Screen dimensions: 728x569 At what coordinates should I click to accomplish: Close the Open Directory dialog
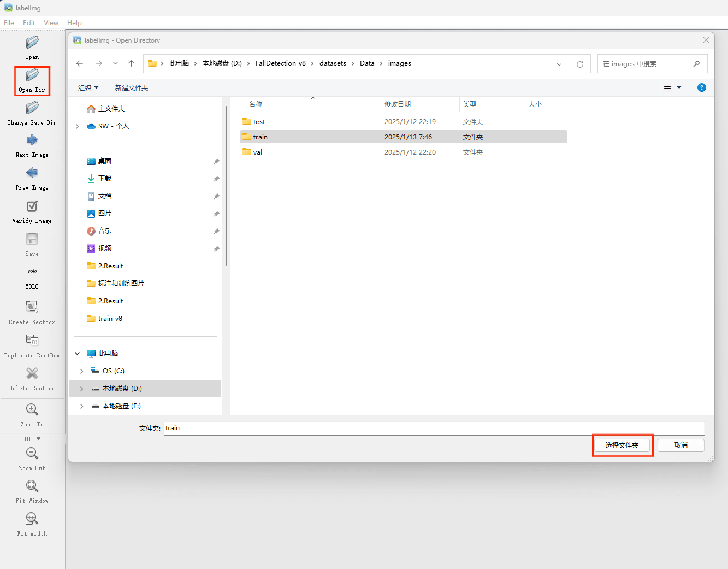click(706, 40)
